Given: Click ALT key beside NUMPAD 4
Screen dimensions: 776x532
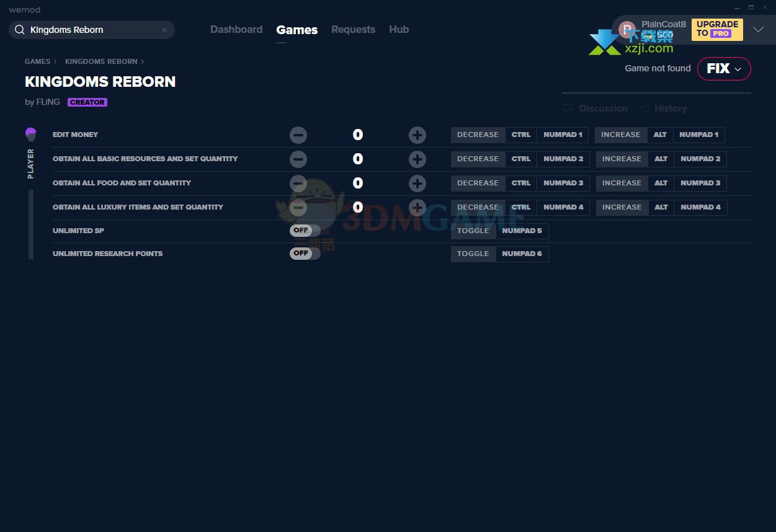Looking at the screenshot, I should [x=661, y=207].
